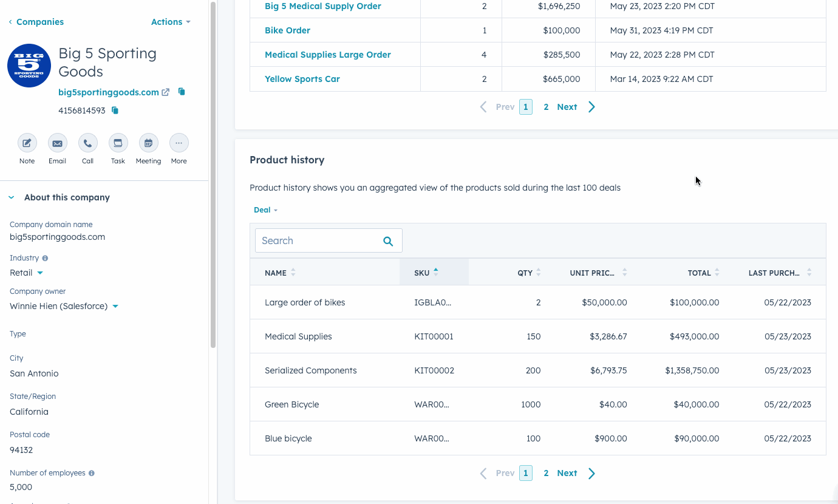838x504 pixels.
Task: Click the Task icon button
Action: 118,143
